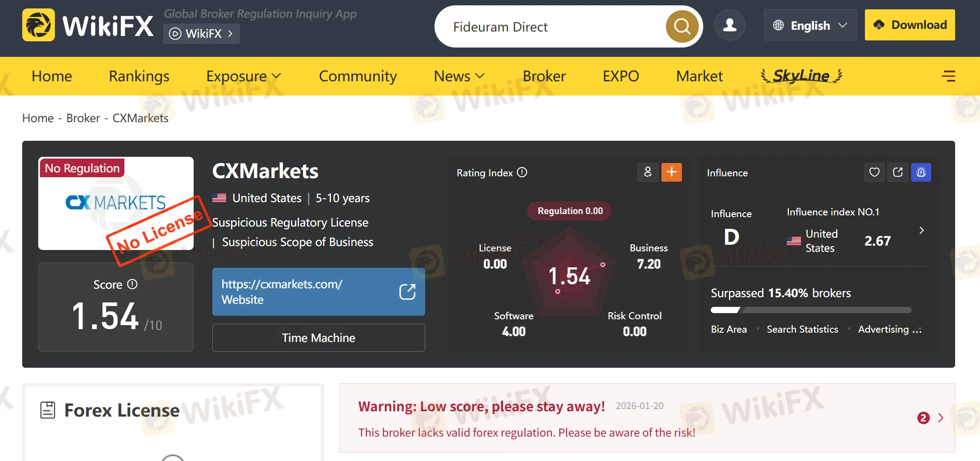Open the user account profile icon
Screen dimensions: 980x461
click(729, 25)
